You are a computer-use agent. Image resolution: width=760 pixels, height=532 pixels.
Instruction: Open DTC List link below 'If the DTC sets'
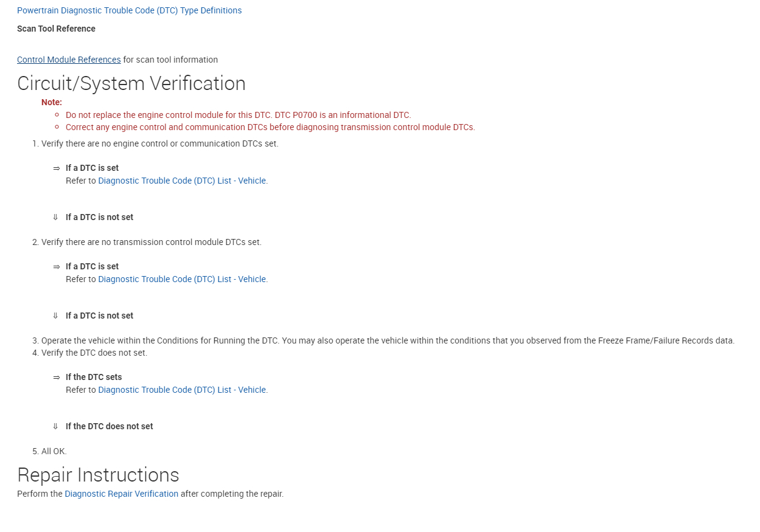tap(183, 390)
